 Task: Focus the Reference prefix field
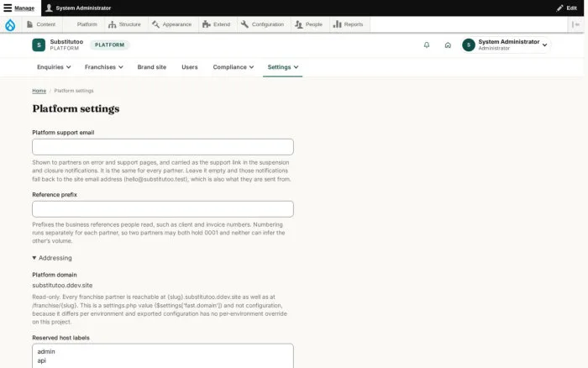click(x=163, y=209)
